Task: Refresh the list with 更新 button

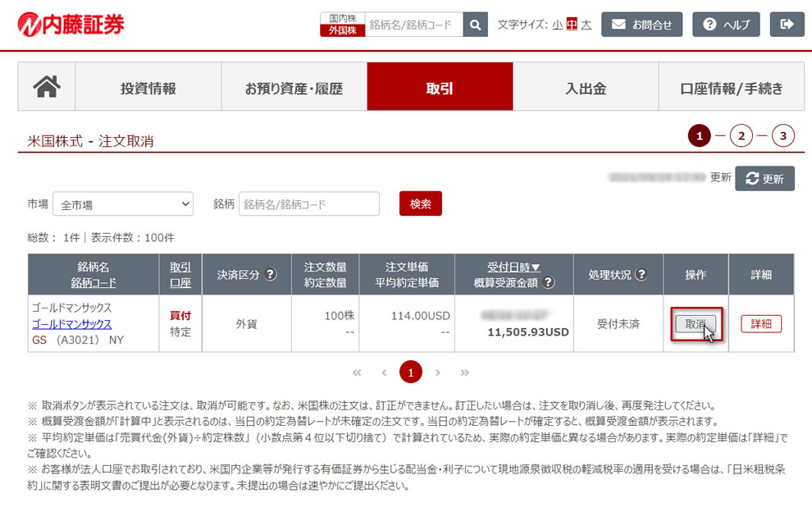Action: point(764,179)
